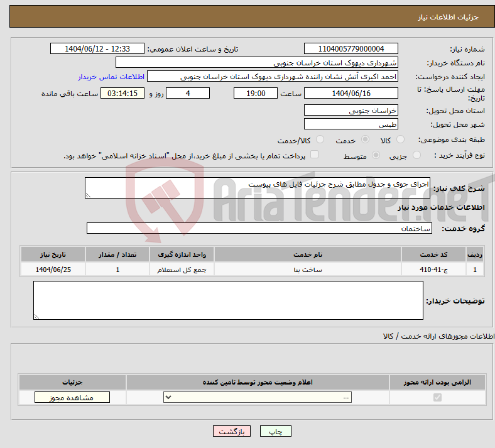
Task: Click the جزئیات اطلاعات نیاز page title
Action: click(x=449, y=17)
